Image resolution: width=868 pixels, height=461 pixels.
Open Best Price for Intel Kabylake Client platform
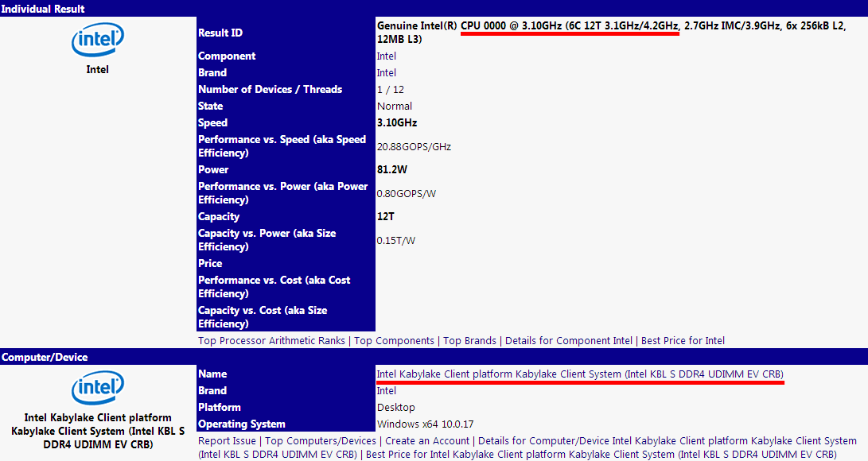click(x=601, y=455)
